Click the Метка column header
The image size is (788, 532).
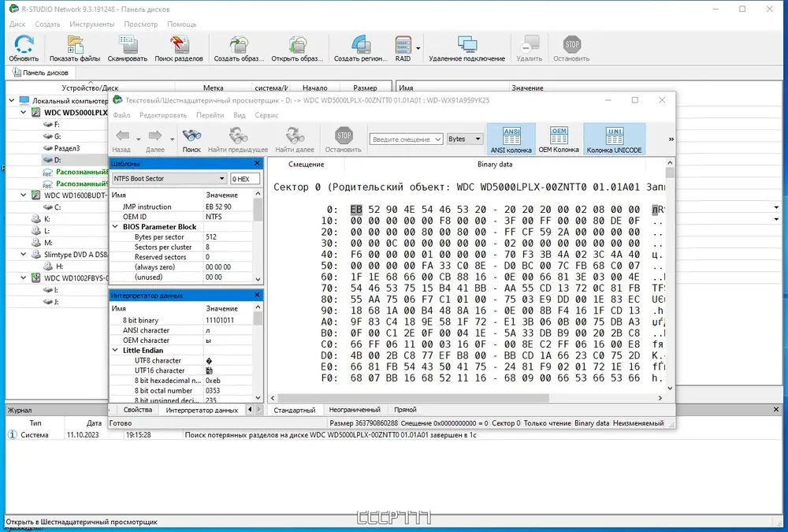(x=213, y=88)
